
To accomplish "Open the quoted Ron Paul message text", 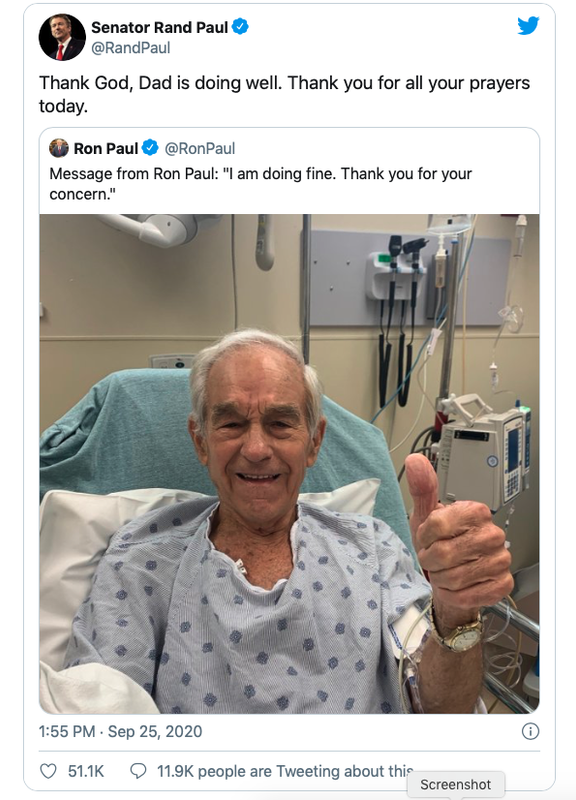I will (x=261, y=184).
